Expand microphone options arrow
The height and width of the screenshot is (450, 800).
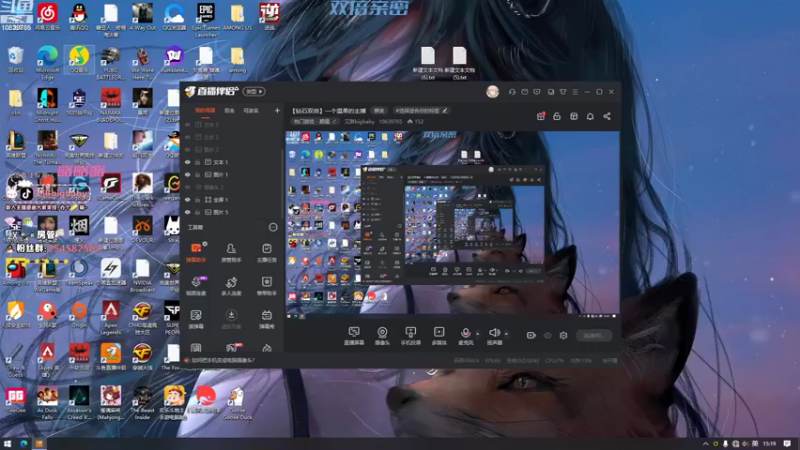click(x=478, y=334)
